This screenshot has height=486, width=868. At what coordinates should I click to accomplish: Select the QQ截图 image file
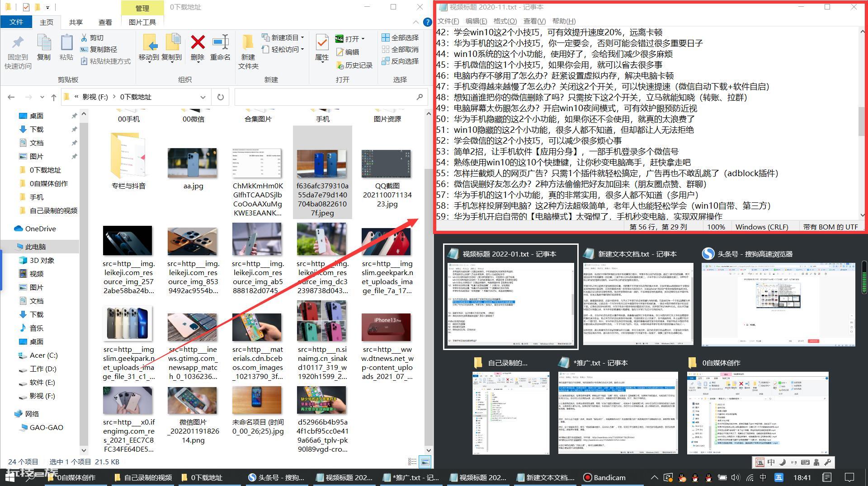click(x=387, y=177)
